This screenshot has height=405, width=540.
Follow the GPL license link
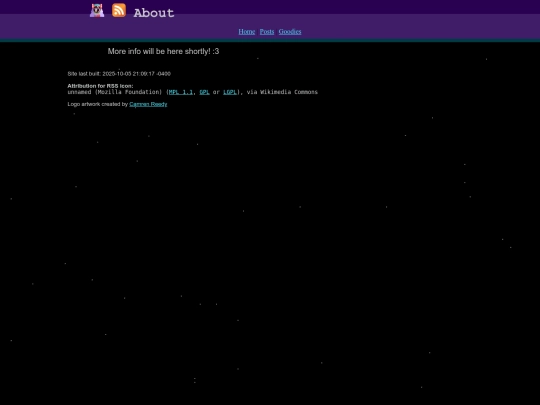[205, 92]
